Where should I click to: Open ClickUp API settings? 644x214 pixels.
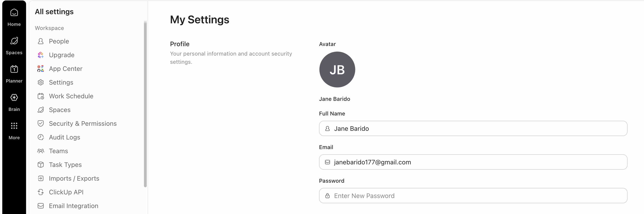[66, 192]
